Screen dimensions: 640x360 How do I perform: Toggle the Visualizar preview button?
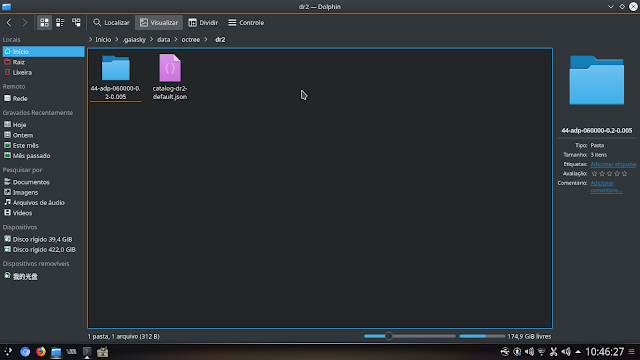[159, 22]
